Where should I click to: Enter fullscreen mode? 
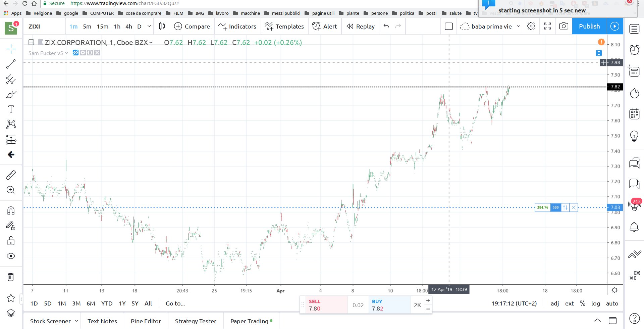coord(547,26)
